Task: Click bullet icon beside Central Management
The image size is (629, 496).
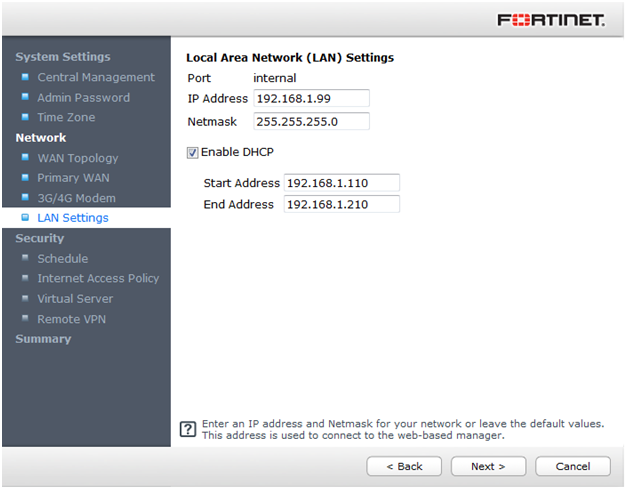Action: (x=25, y=76)
